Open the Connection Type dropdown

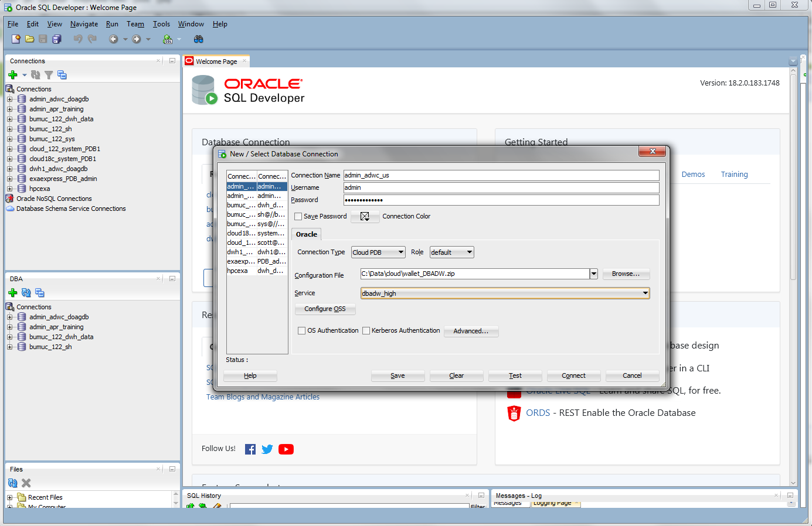pos(378,252)
